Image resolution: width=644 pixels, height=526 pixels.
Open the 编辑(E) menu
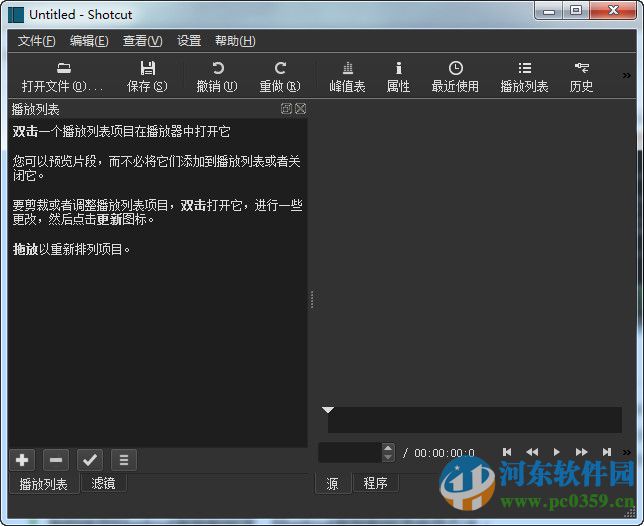pyautogui.click(x=89, y=41)
